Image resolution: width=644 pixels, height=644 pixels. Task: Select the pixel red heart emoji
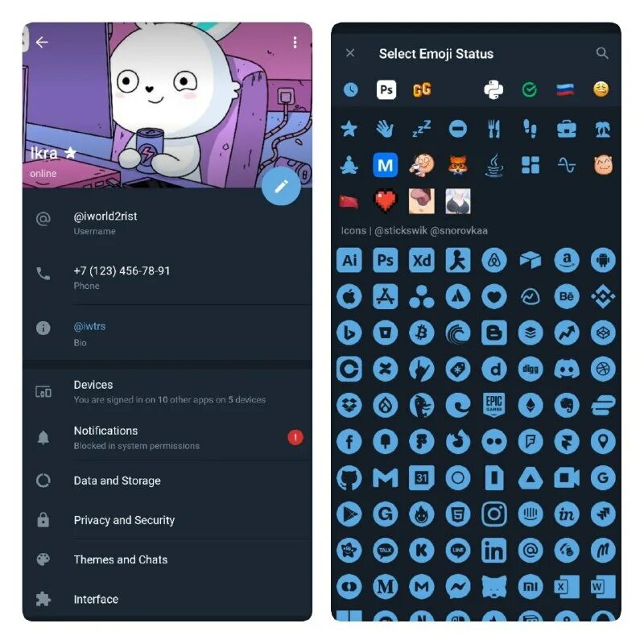click(386, 201)
